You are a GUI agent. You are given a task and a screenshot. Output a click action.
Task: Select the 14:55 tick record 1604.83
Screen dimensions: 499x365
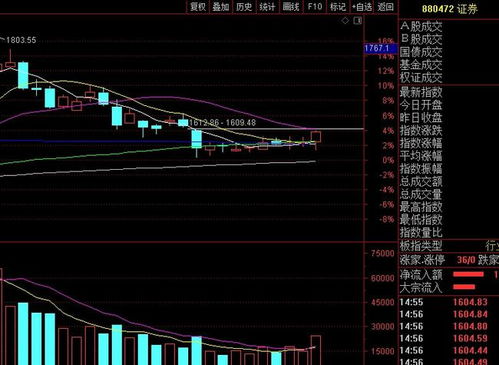[449, 302]
